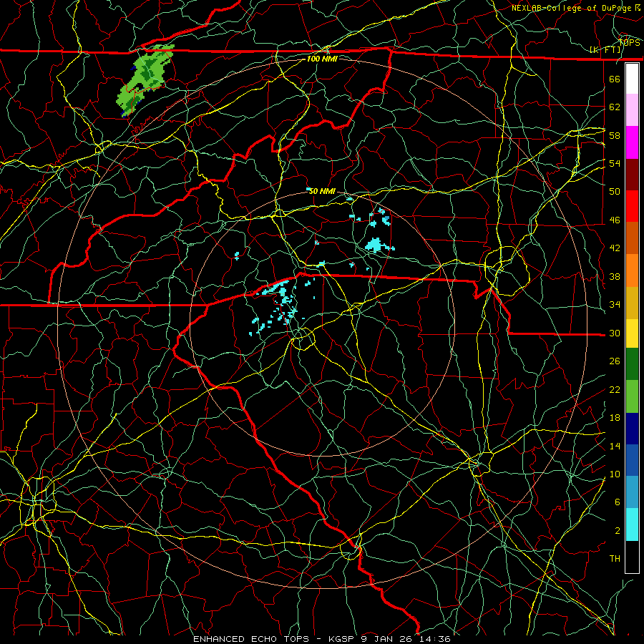Click the '38' legend value
644x644 pixels.
tap(615, 277)
